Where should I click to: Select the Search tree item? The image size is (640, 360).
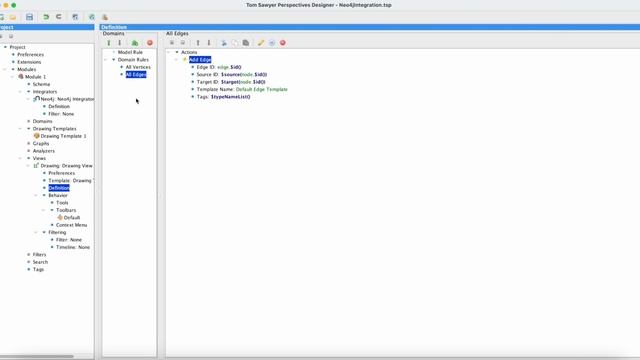coord(40,262)
